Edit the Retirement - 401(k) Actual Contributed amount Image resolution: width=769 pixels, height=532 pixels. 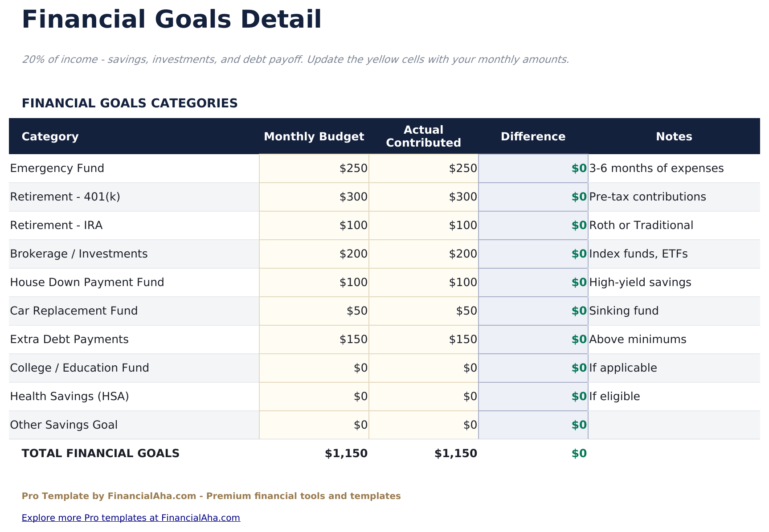click(423, 196)
